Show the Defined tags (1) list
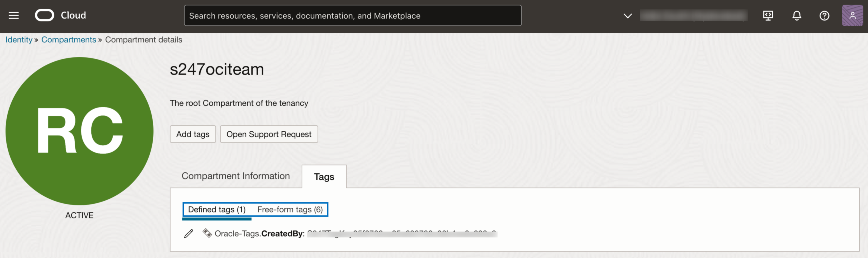Viewport: 868px width, 258px height. point(217,210)
